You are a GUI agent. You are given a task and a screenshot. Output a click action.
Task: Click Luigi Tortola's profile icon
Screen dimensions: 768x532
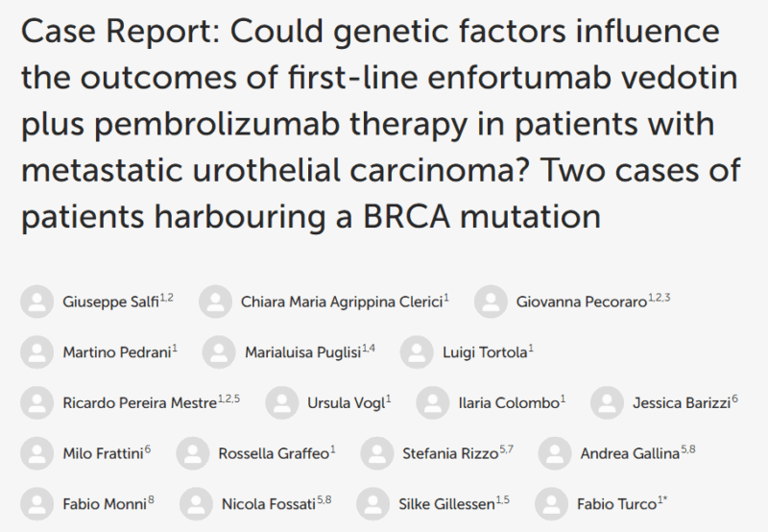coord(417,351)
